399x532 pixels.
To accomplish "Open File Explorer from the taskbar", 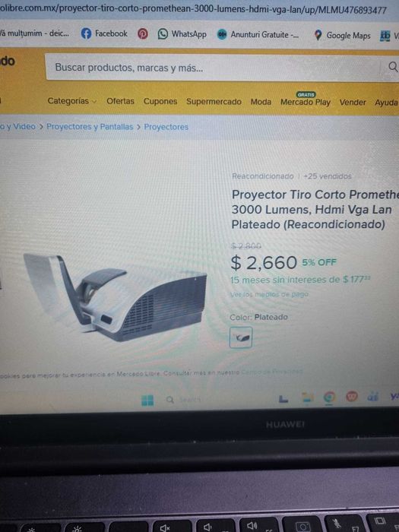I will 307,397.
